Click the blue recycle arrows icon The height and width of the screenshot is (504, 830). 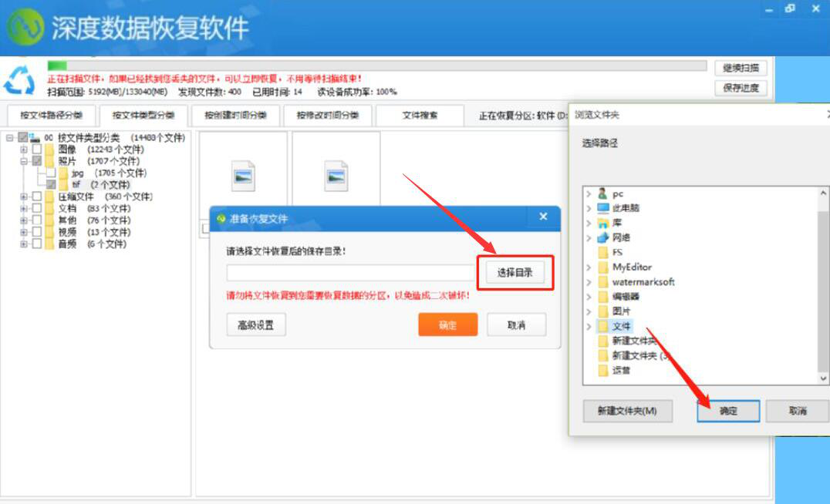[19, 80]
